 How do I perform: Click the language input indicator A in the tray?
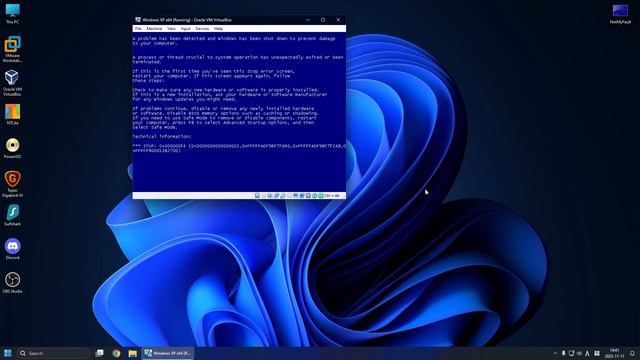coord(587,353)
